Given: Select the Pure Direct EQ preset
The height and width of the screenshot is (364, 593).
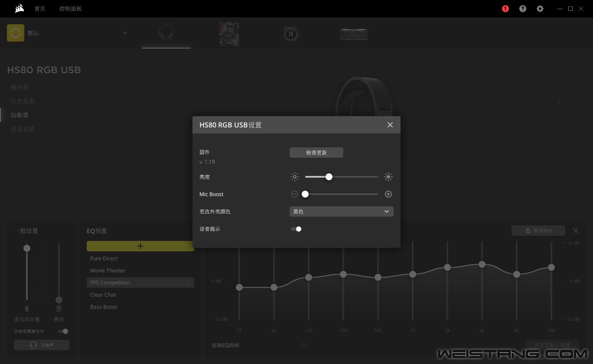Looking at the screenshot, I should tap(140, 258).
